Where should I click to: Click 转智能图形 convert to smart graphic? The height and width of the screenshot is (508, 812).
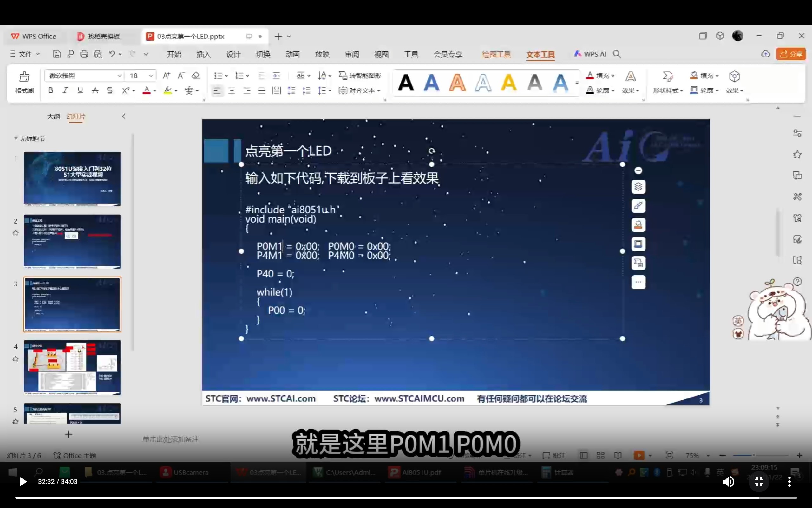coord(360,76)
